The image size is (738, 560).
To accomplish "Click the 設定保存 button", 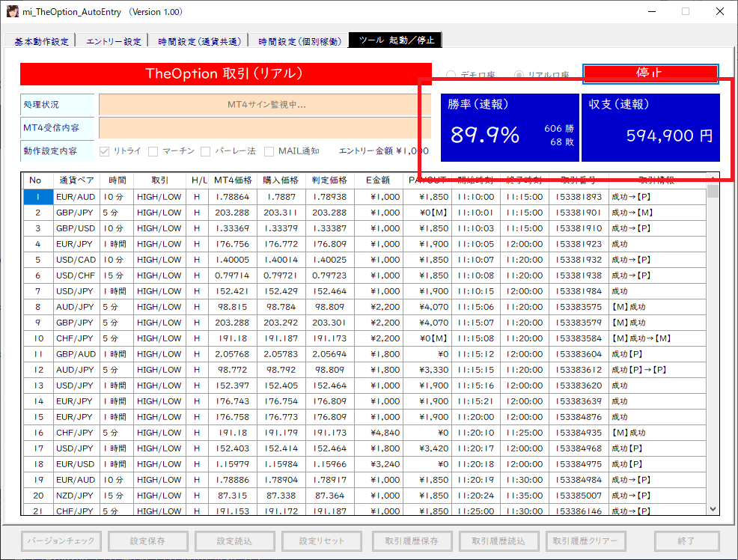I will [147, 541].
